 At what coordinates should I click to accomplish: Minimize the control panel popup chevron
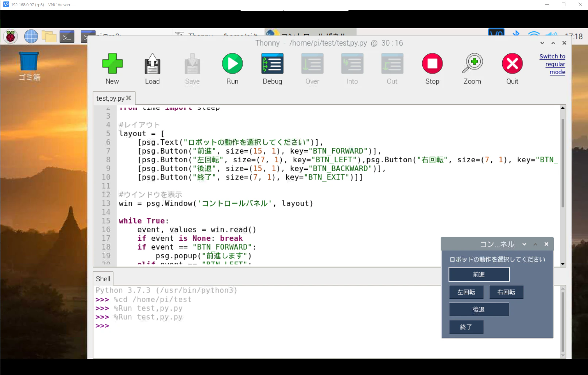pyautogui.click(x=524, y=244)
